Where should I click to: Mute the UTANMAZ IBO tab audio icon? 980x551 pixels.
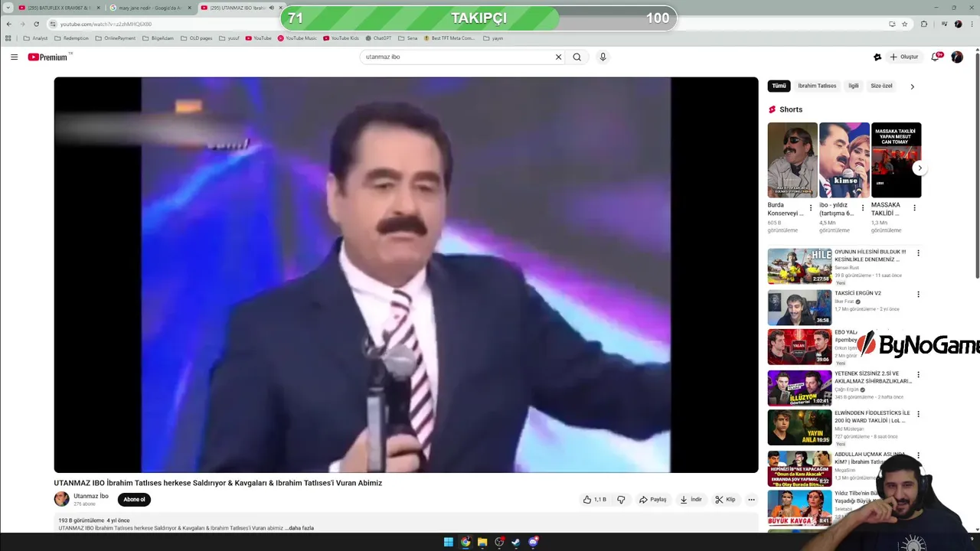(x=271, y=8)
